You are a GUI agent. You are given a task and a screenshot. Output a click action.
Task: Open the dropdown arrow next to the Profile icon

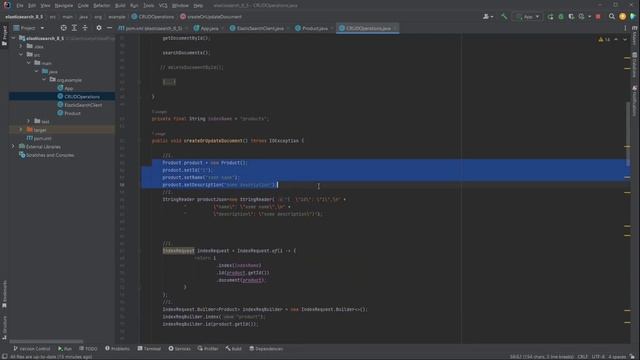click(x=589, y=17)
